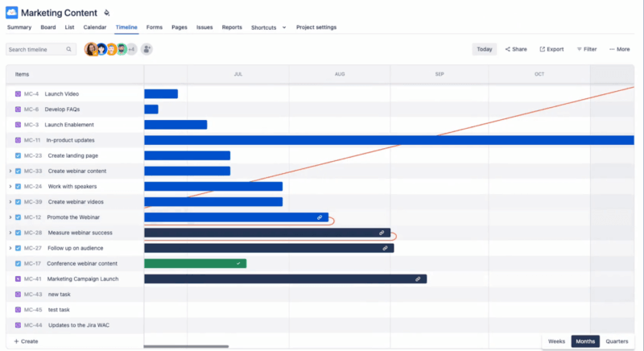Expand MC-27 Follow up on audience row
This screenshot has height=351, width=644.
pos(10,248)
